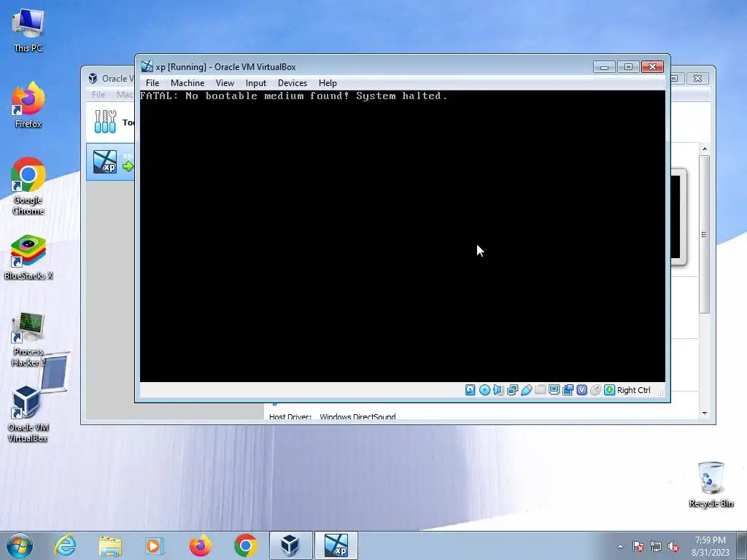
Task: Click VM preview thumbnail in Manager window
Action: (679, 217)
